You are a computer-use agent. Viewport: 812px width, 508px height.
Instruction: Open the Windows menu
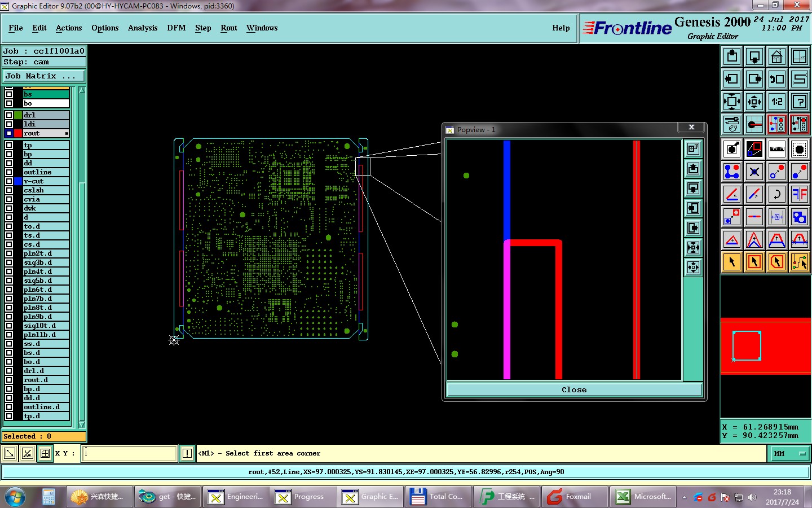[x=262, y=28]
